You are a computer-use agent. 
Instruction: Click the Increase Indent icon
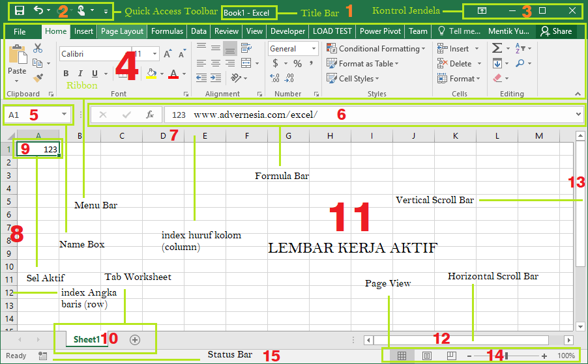(216, 77)
